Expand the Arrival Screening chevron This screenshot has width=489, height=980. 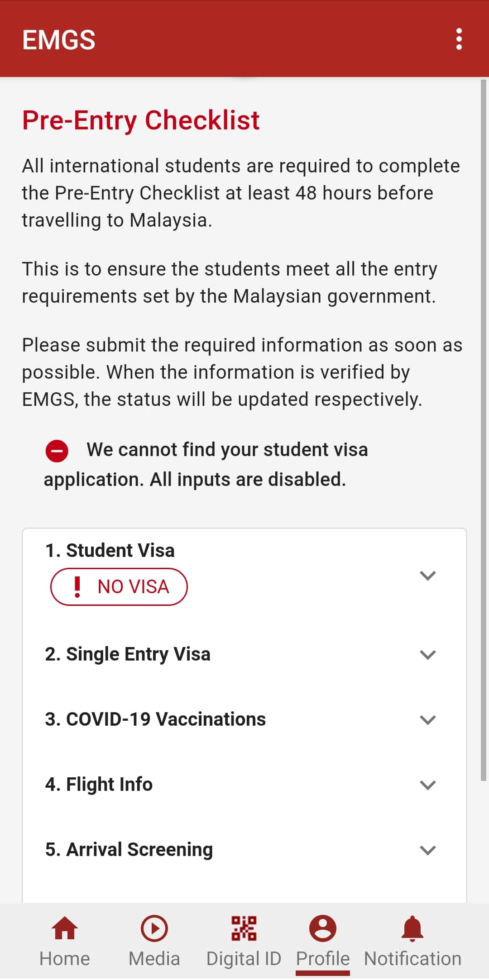click(x=427, y=850)
